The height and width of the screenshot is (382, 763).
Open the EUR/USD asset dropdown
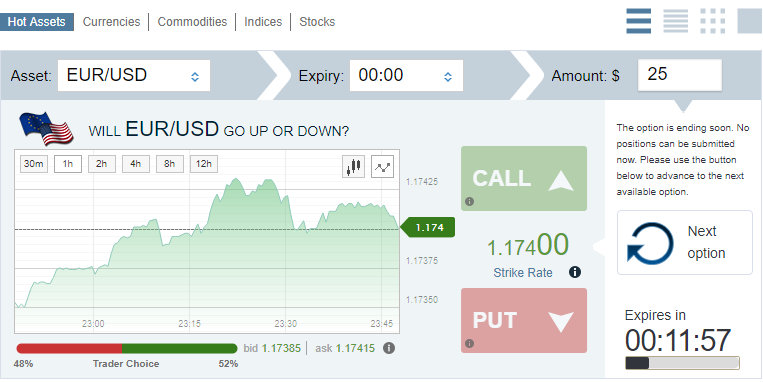[x=134, y=75]
